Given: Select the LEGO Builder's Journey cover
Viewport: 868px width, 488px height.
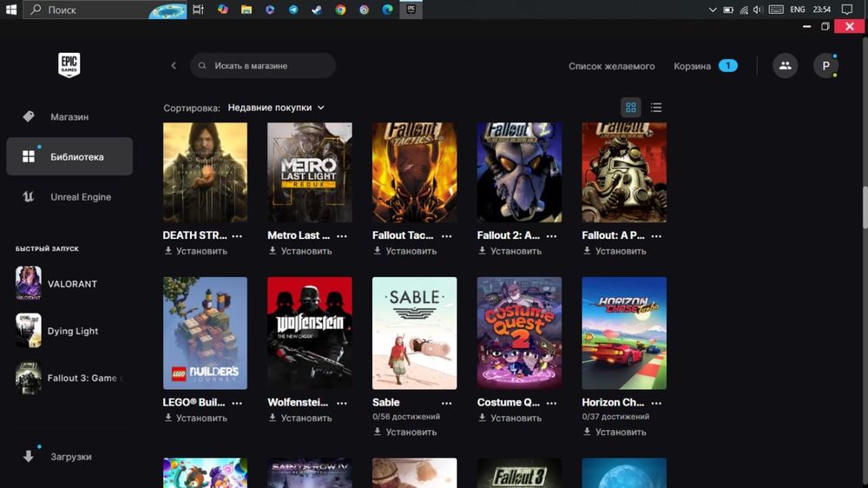Looking at the screenshot, I should pyautogui.click(x=205, y=333).
